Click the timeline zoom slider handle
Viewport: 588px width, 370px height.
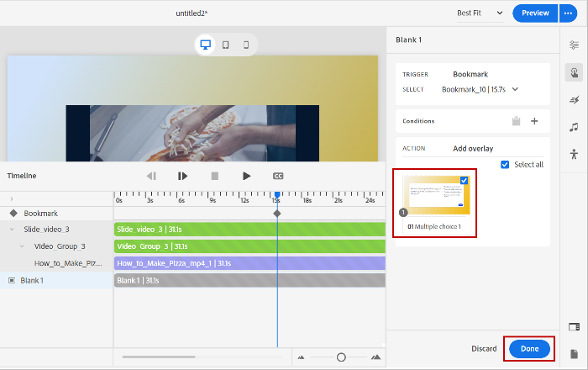341,357
